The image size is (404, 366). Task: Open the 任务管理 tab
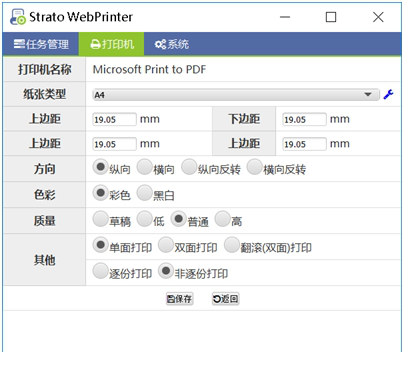[41, 44]
